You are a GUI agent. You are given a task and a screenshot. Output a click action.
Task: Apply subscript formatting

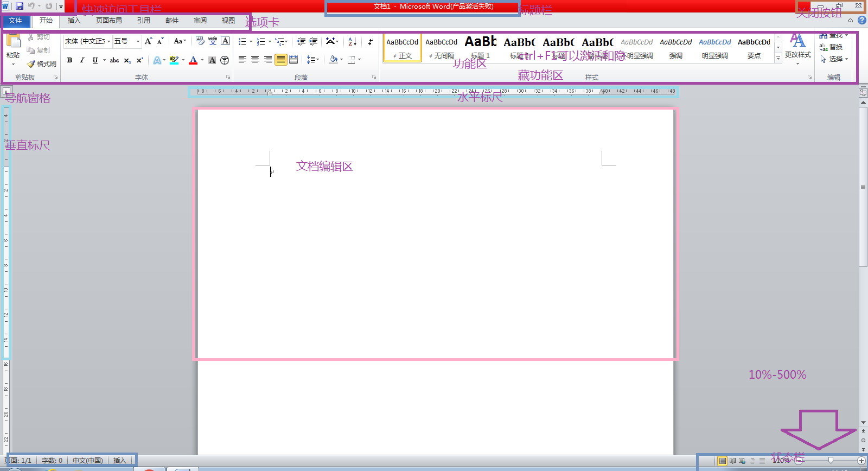coord(127,60)
